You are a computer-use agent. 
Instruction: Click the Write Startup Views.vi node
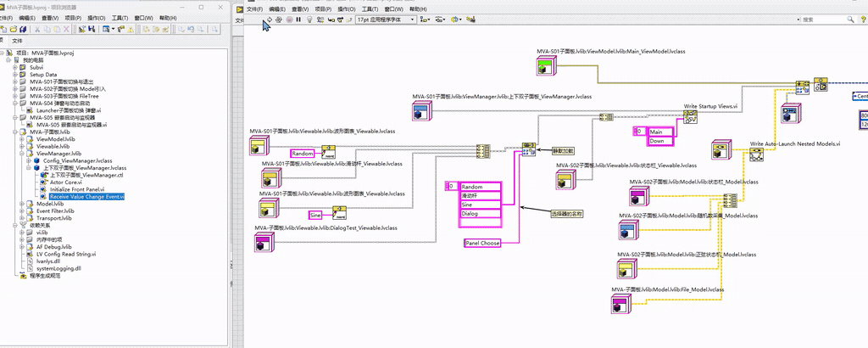pyautogui.click(x=690, y=119)
